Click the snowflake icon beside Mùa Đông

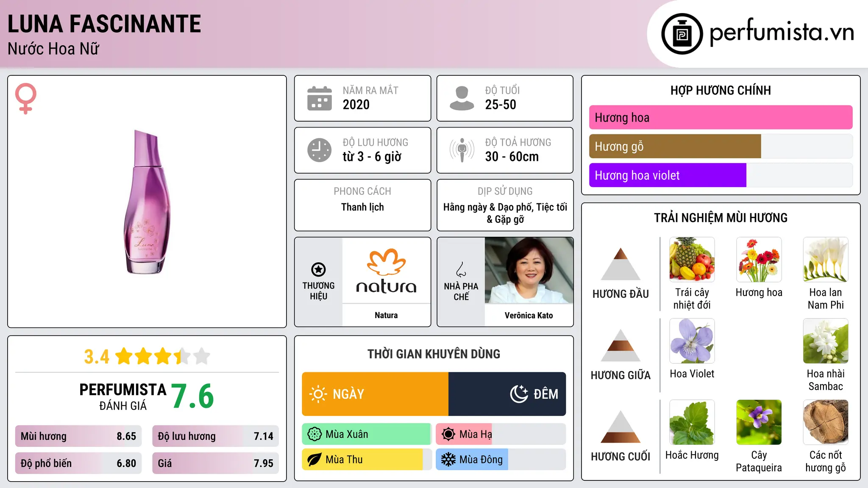click(448, 460)
